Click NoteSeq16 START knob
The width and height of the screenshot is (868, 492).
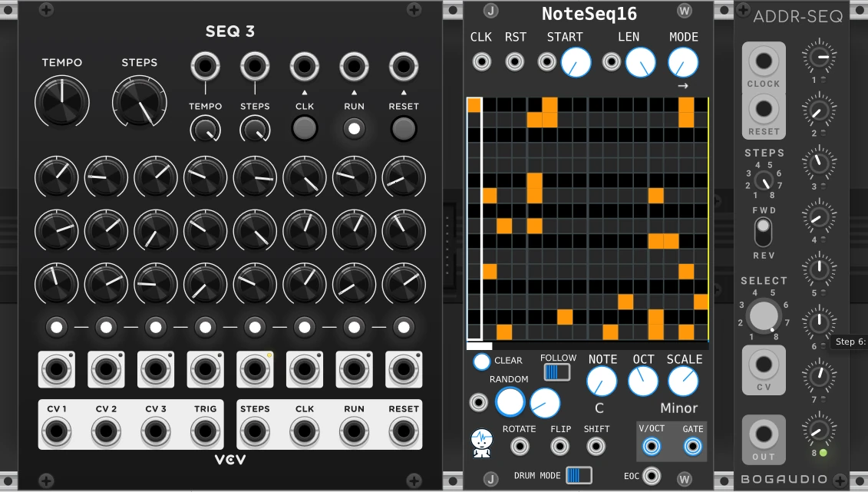(576, 62)
